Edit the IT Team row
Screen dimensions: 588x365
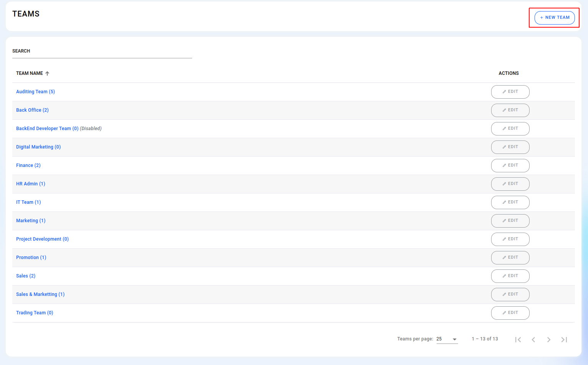510,202
